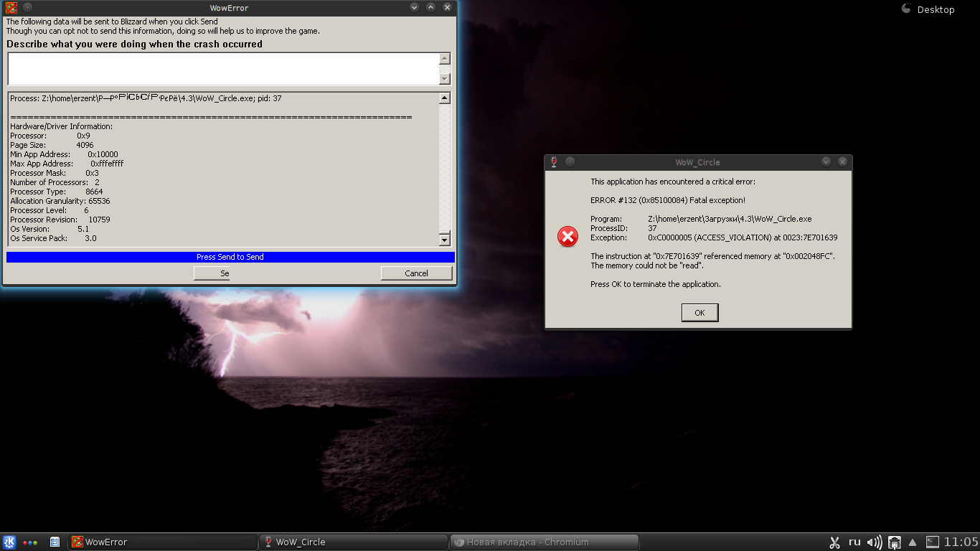Click the Klipper scissors tray icon

coord(834,542)
